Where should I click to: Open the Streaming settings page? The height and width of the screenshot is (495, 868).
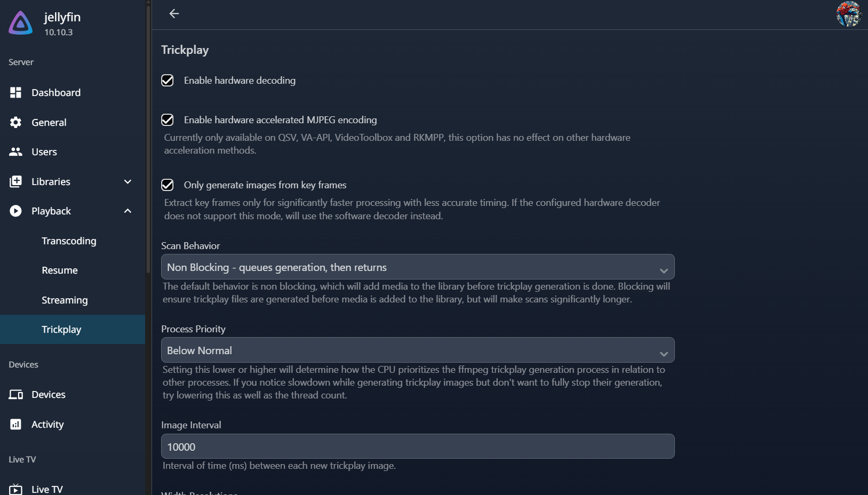(x=65, y=300)
